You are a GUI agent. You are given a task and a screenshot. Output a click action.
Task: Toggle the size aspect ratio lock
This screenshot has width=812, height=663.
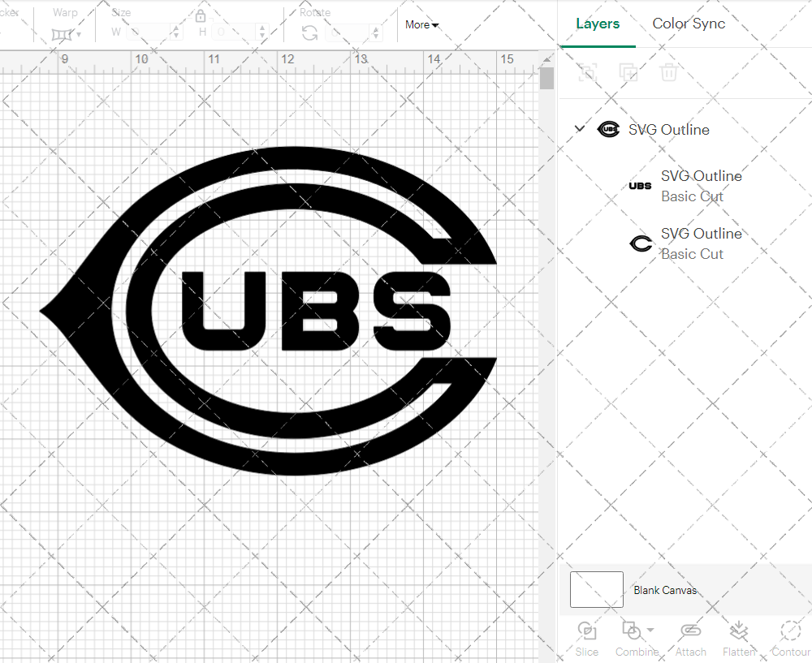pos(201,15)
